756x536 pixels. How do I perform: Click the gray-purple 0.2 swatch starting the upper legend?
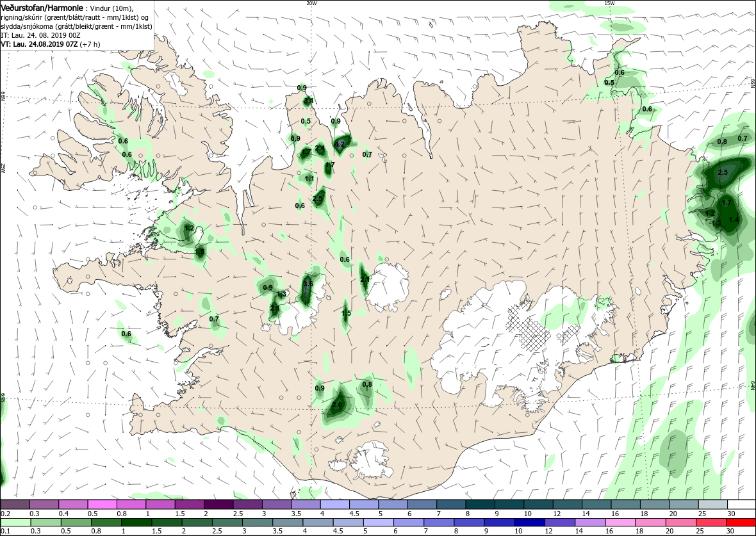[x=15, y=504]
